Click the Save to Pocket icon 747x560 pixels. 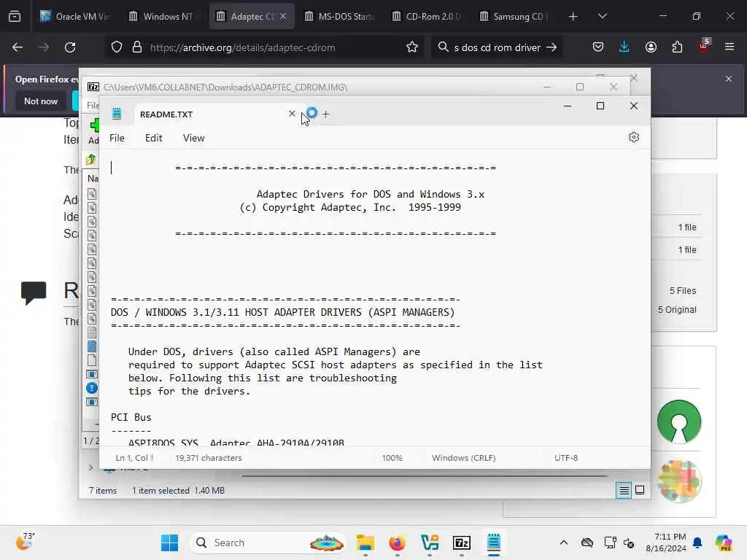[x=598, y=47]
